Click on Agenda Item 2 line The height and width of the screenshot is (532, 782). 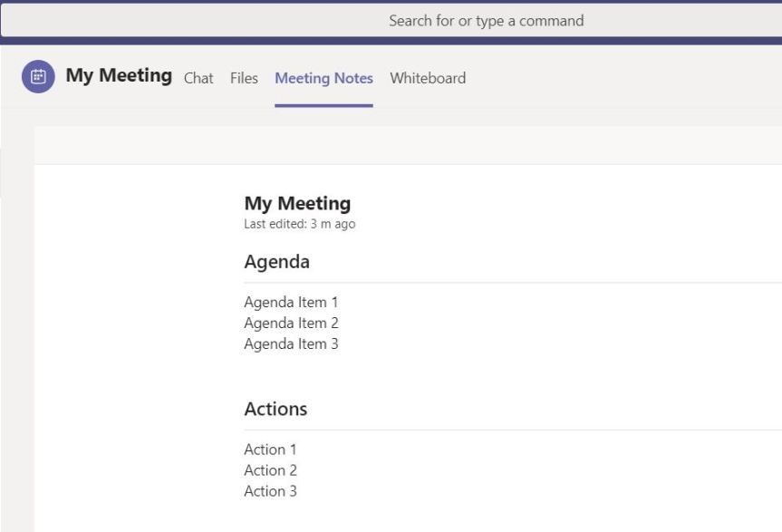(291, 324)
